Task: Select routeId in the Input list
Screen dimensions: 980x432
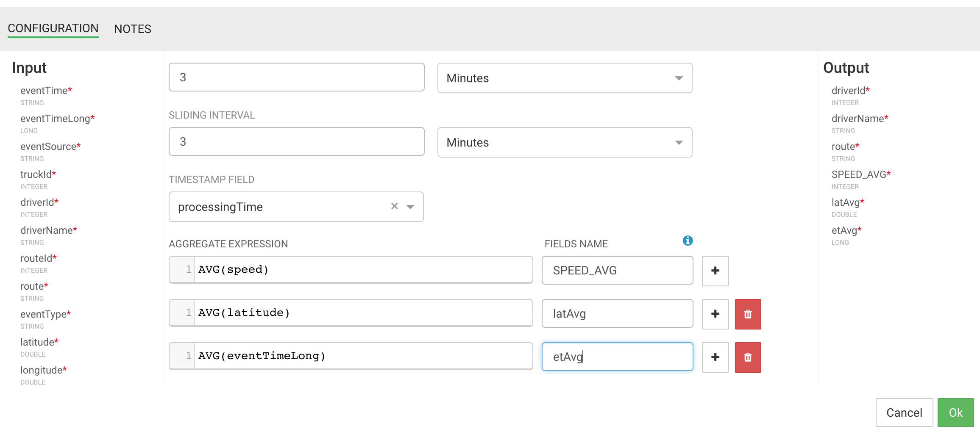Action: click(39, 258)
